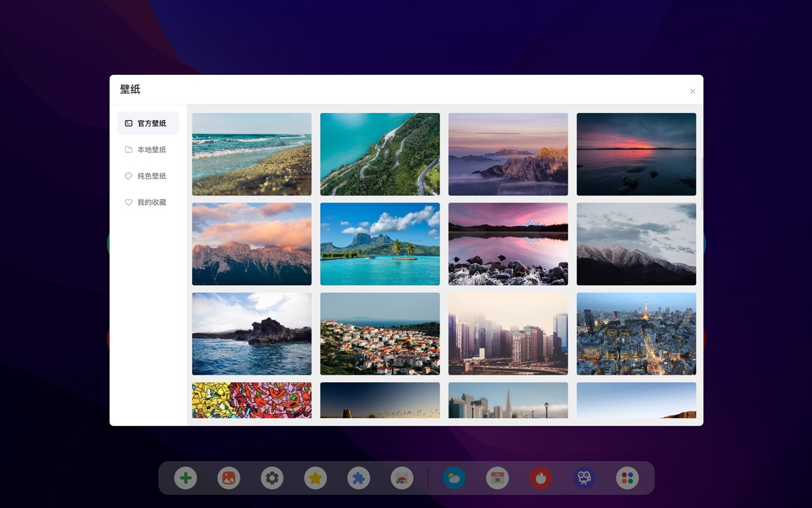This screenshot has width=812, height=508.
Task: Open 我的收藏 favorites list
Action: point(148,203)
